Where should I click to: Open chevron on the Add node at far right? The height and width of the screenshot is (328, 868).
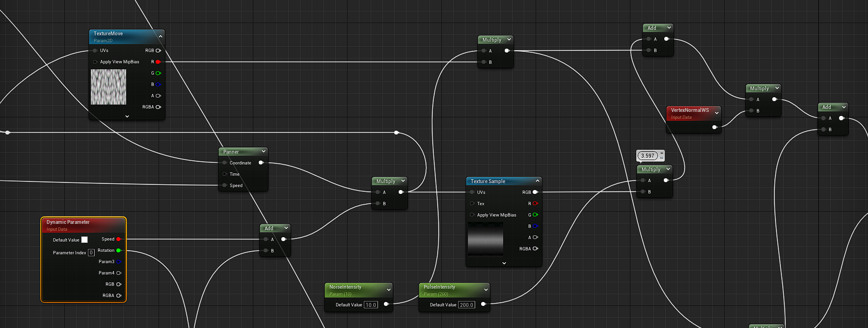[x=844, y=107]
